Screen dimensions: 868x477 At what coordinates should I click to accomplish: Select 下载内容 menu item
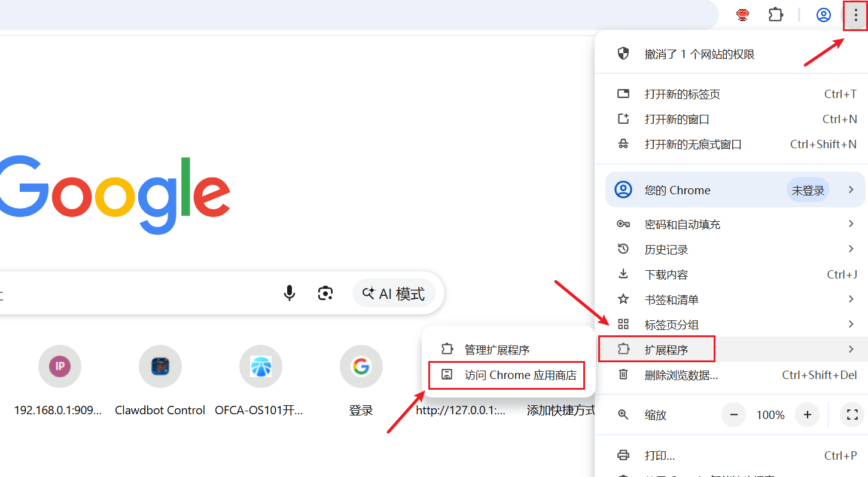(731, 274)
